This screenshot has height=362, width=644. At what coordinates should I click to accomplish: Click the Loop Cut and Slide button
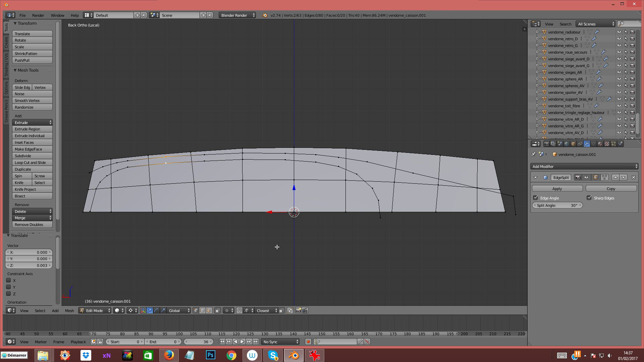coord(32,163)
